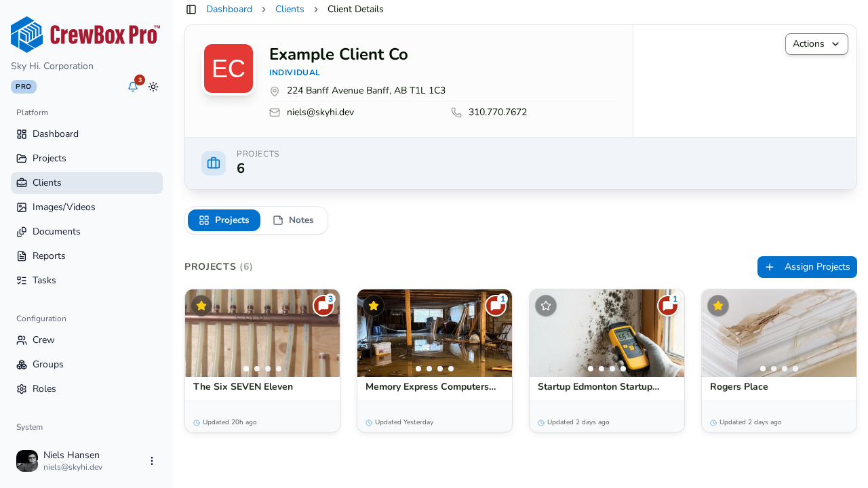The height and width of the screenshot is (488, 868).
Task: Switch to the Notes tab
Action: [x=294, y=220]
